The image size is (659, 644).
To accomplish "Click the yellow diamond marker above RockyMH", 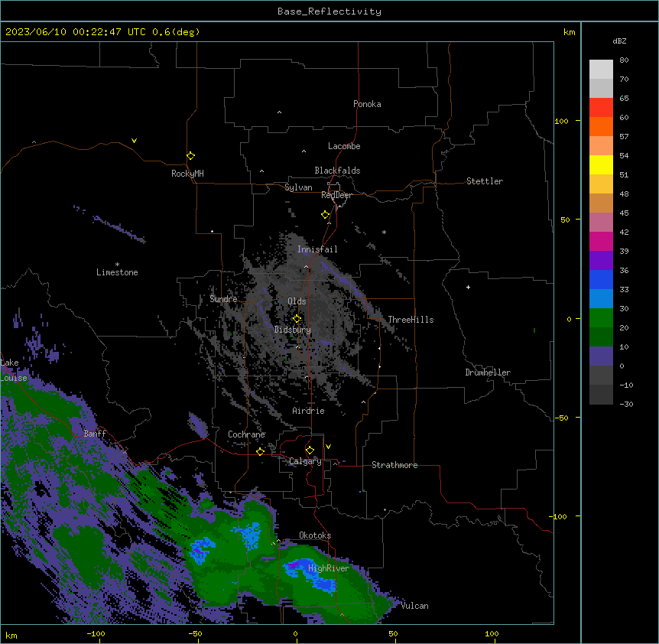I will (190, 156).
